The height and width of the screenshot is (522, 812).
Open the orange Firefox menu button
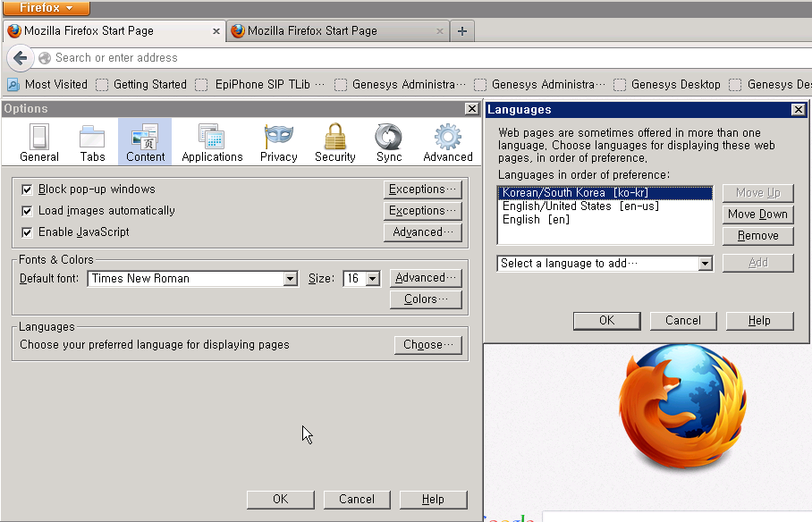(47, 8)
